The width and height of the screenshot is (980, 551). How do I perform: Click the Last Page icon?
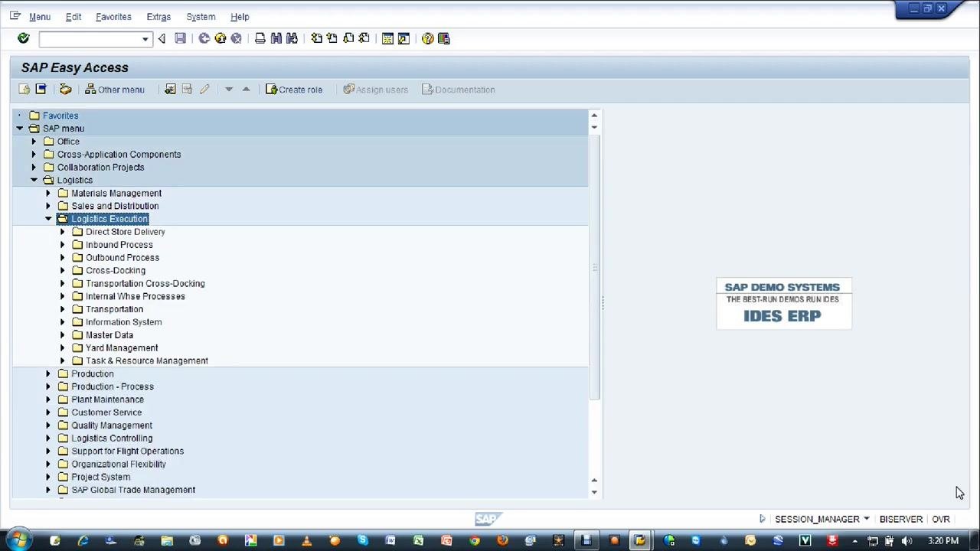tap(364, 38)
